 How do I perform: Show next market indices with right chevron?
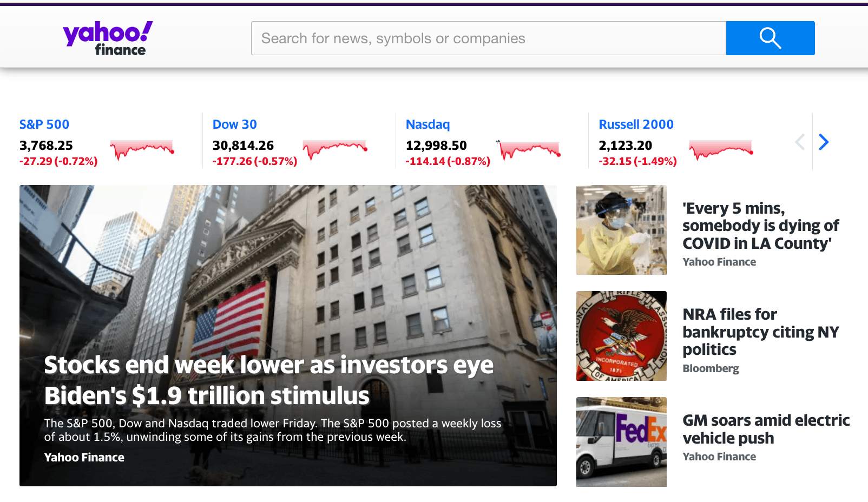tap(824, 142)
